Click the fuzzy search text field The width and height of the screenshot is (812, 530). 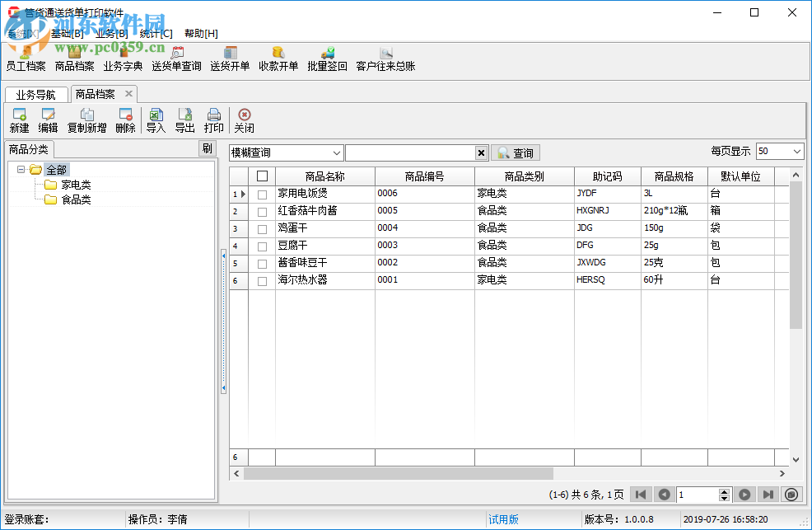pos(410,152)
